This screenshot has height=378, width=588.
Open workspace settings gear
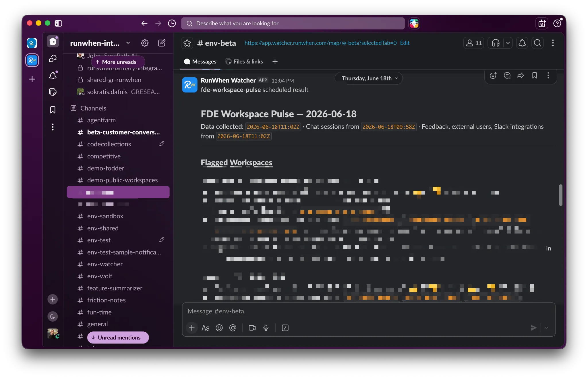(x=145, y=43)
